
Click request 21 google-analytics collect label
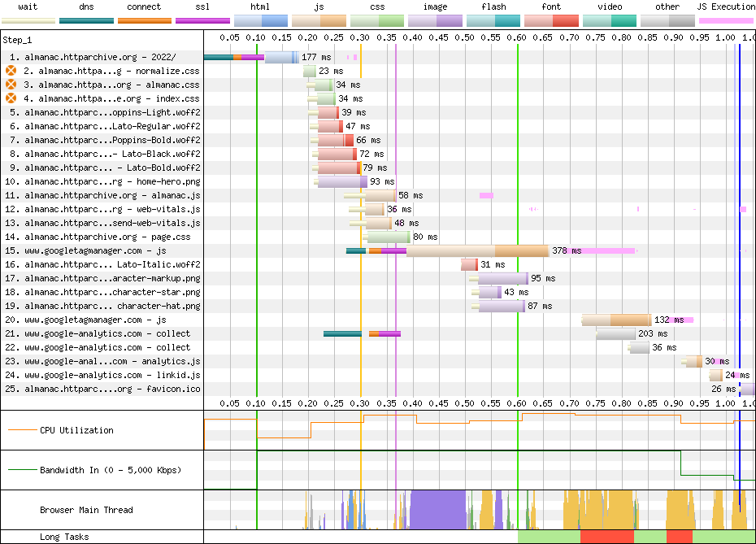coord(98,333)
